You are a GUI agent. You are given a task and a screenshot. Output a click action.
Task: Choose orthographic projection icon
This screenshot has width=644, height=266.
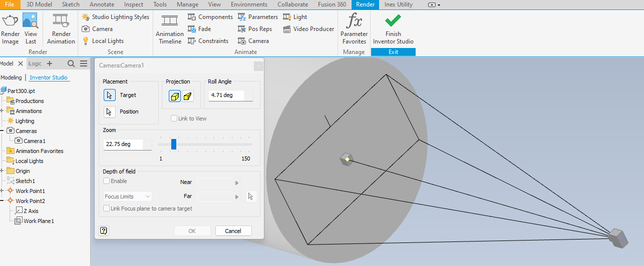(175, 96)
